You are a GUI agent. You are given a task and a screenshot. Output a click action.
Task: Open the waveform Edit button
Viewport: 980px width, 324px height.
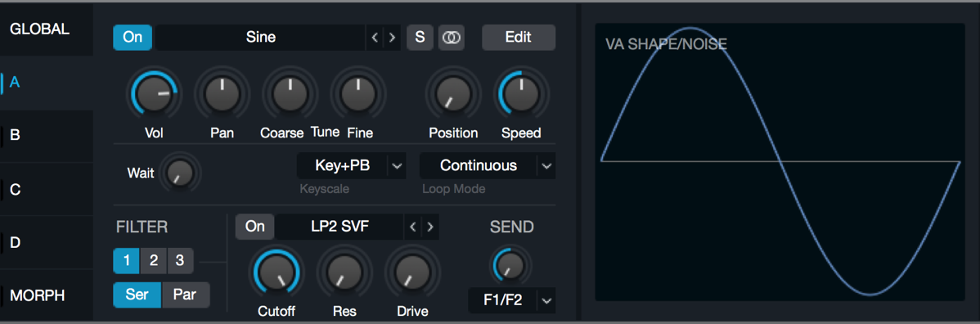[x=518, y=38]
